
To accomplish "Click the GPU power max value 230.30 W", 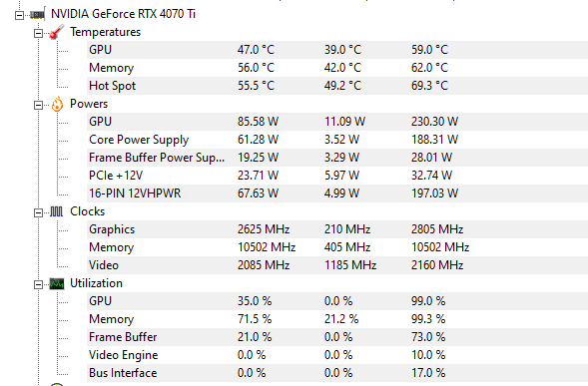I will pos(434,122).
